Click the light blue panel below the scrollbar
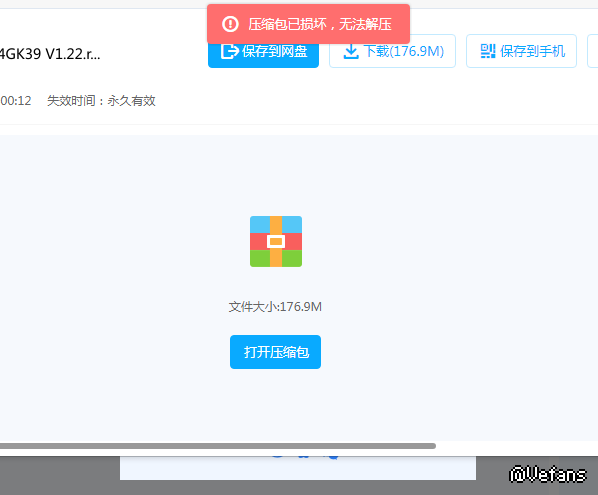 pyautogui.click(x=298, y=468)
